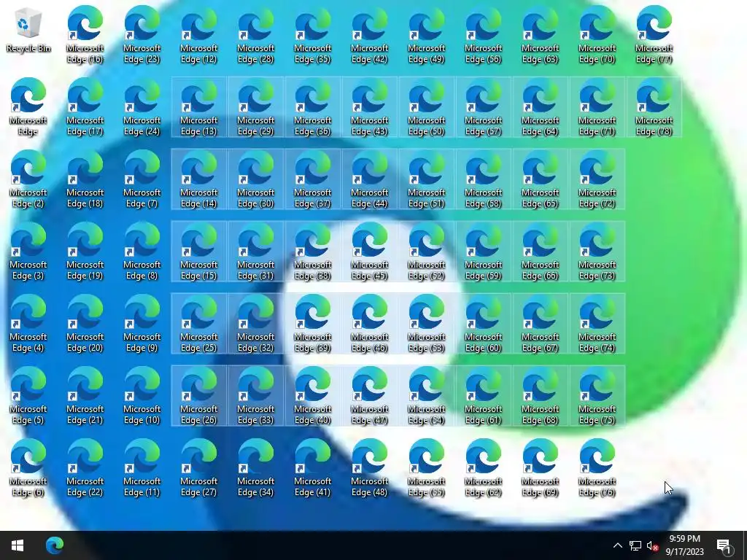
Task: Select the Microsoft Edge (27) icon
Action: [x=198, y=469]
